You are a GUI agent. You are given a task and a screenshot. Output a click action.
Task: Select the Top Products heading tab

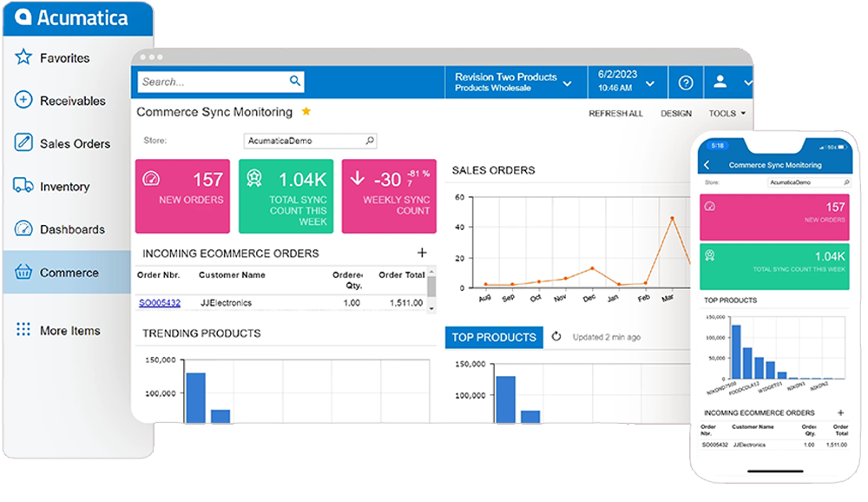click(x=494, y=337)
